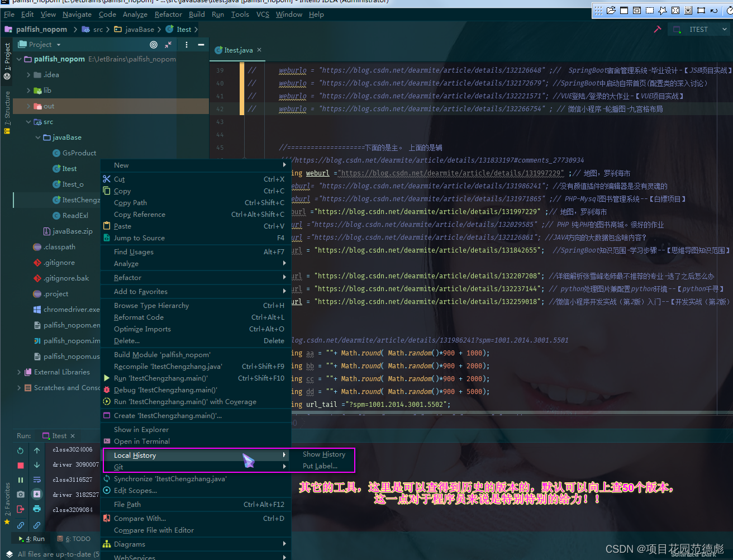Select chromedriver.exe file
Image resolution: width=733 pixels, height=560 pixels.
coord(66,310)
